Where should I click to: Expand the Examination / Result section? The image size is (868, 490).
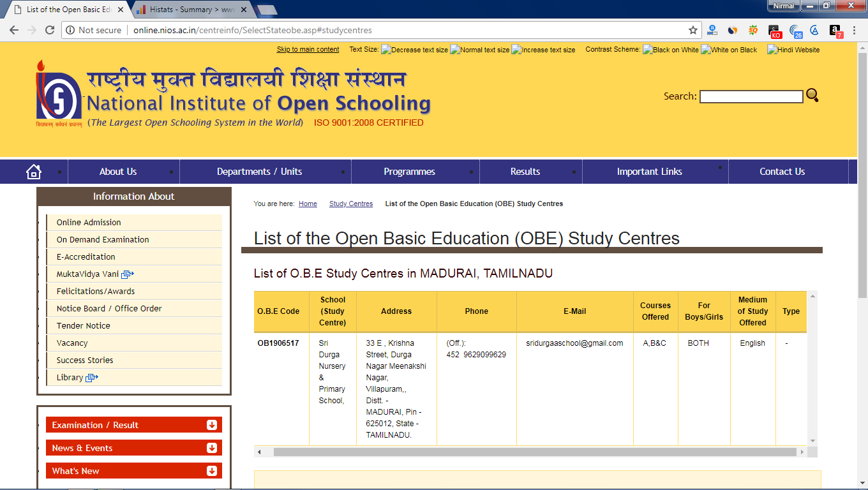tap(134, 425)
